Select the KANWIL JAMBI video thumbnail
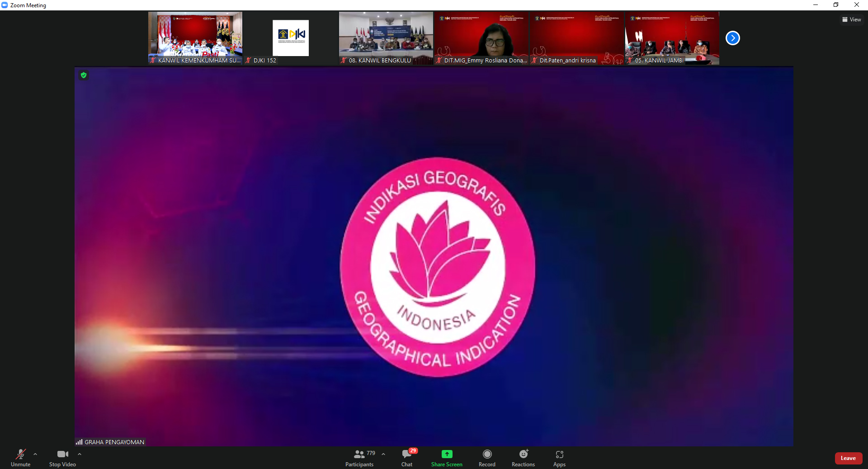The height and width of the screenshot is (469, 868). [x=672, y=38]
